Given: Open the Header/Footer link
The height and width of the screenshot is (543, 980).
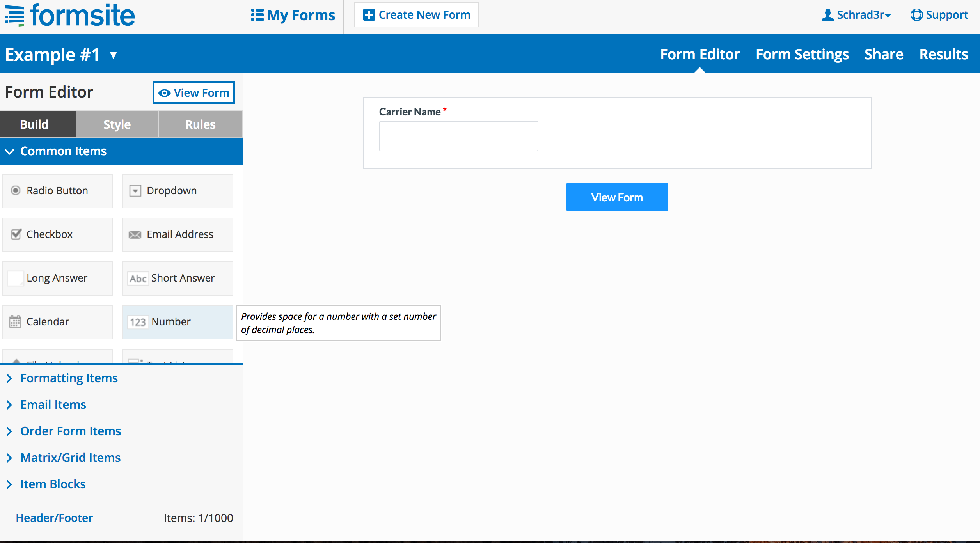Looking at the screenshot, I should point(54,518).
